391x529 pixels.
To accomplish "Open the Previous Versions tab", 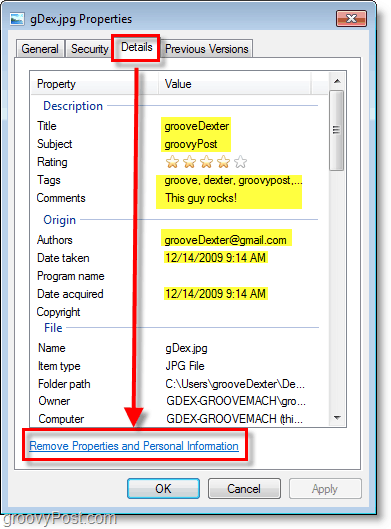I will (206, 49).
